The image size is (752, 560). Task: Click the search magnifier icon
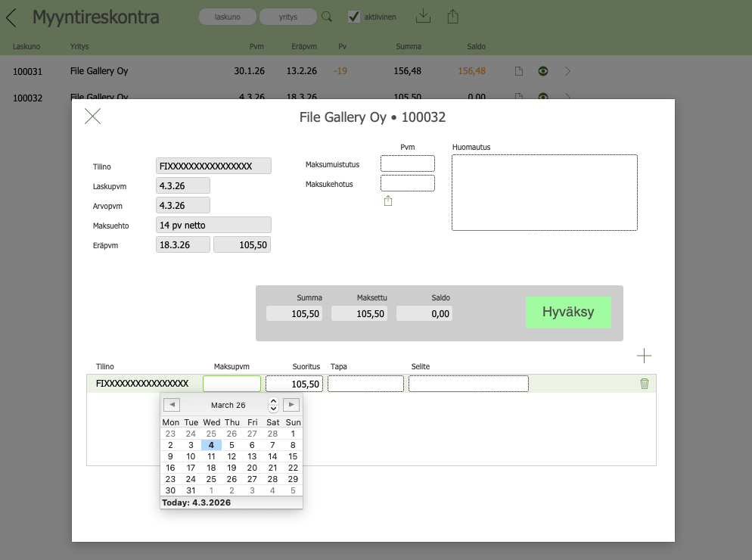coord(327,17)
